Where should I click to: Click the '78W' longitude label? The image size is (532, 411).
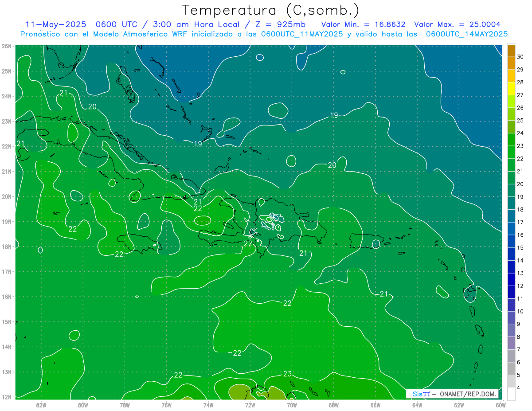point(125,404)
